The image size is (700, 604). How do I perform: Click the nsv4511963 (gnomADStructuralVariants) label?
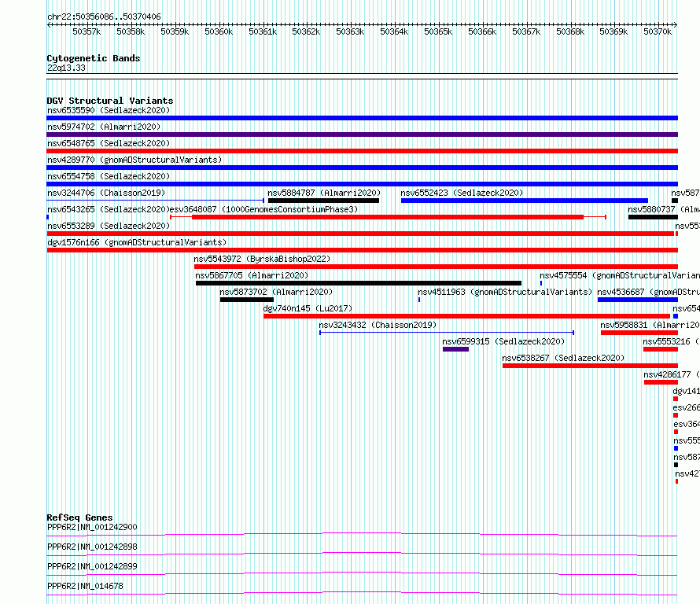(505, 292)
